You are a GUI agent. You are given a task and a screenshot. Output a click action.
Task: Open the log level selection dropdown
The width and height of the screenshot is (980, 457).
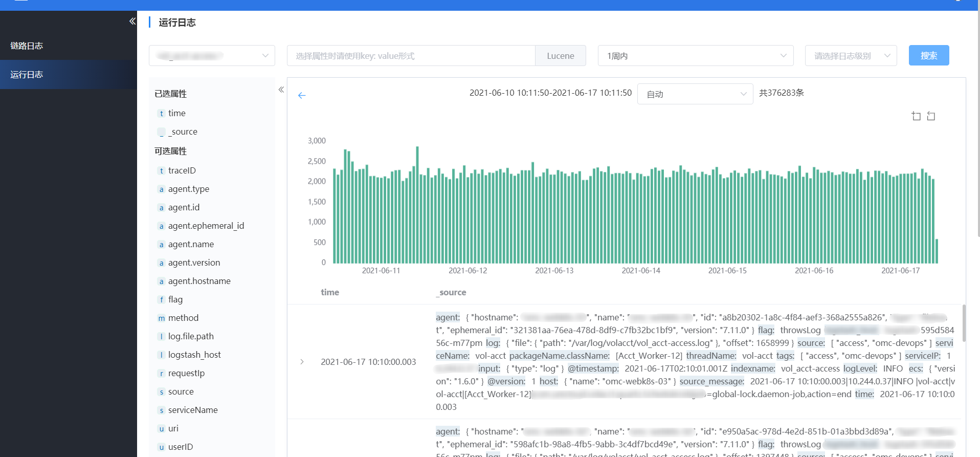pos(851,56)
